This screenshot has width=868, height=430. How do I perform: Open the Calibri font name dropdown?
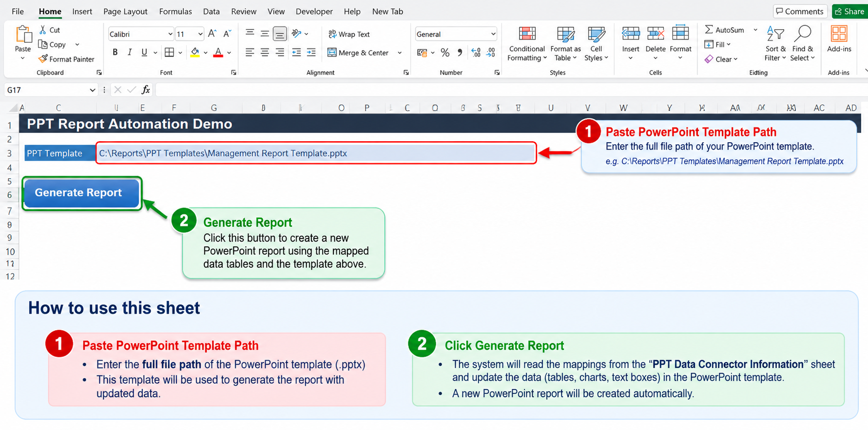tap(170, 34)
